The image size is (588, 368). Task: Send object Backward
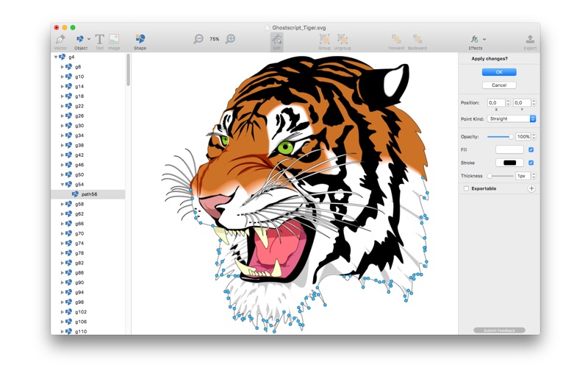pos(417,39)
